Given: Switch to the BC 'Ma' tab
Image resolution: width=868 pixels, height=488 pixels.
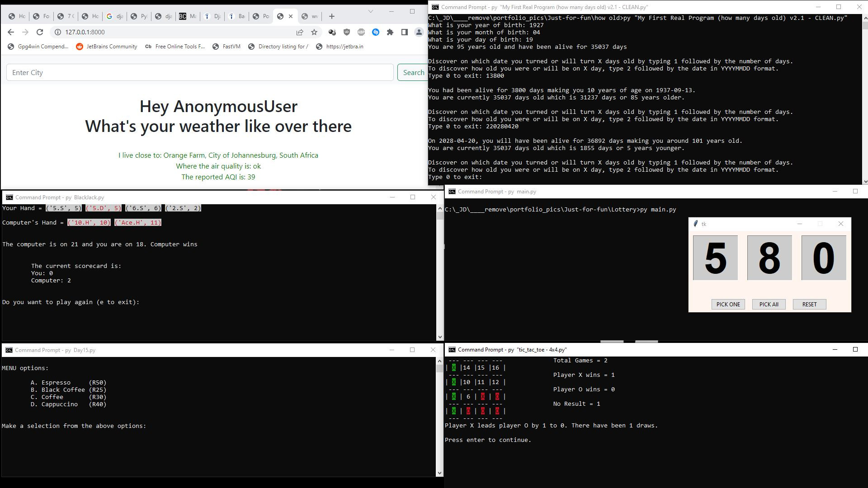Looking at the screenshot, I should pos(188,16).
